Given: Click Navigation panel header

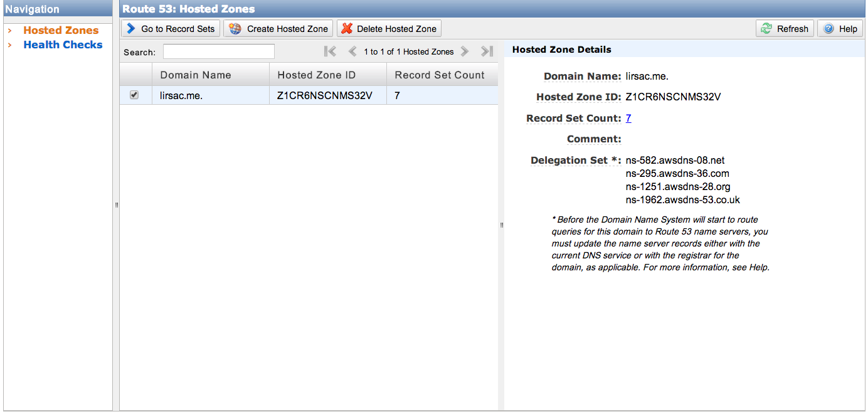Looking at the screenshot, I should point(58,9).
